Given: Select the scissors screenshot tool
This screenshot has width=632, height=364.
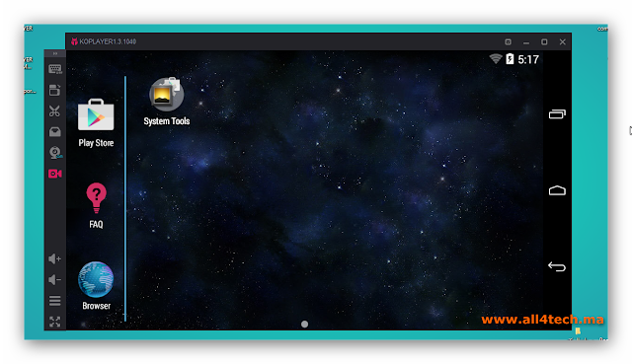Looking at the screenshot, I should [55, 110].
